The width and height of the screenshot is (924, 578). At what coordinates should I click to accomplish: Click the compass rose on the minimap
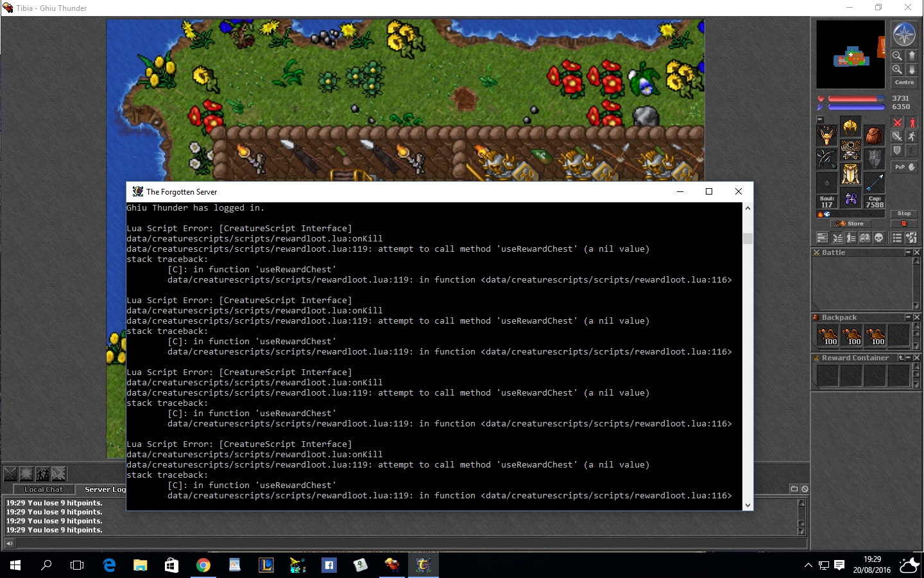904,34
